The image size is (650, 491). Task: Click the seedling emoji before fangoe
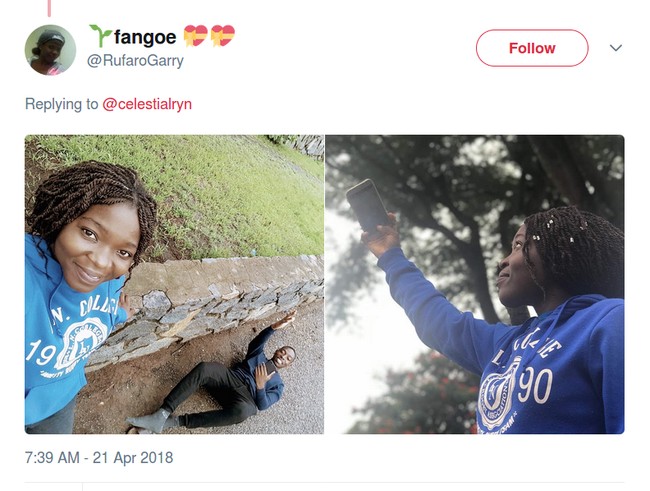(100, 37)
